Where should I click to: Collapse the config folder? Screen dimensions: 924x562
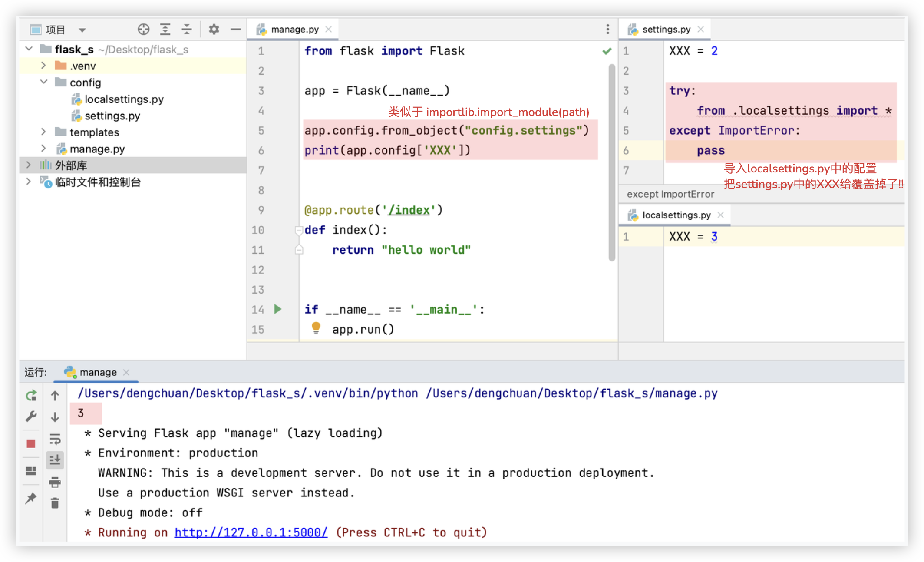pos(43,82)
